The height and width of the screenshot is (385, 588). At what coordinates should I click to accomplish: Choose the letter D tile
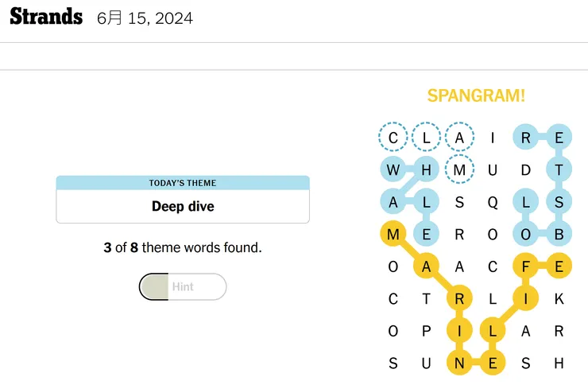click(525, 169)
